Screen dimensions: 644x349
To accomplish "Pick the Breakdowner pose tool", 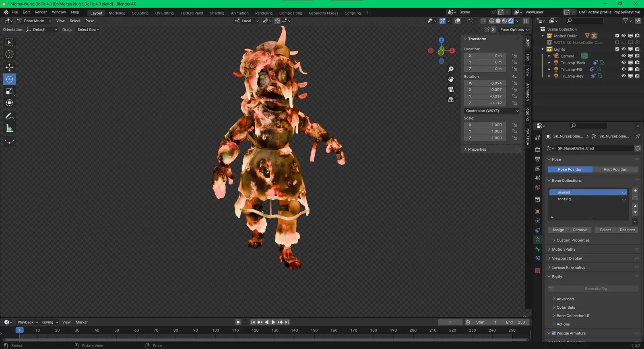I will tap(9, 141).
